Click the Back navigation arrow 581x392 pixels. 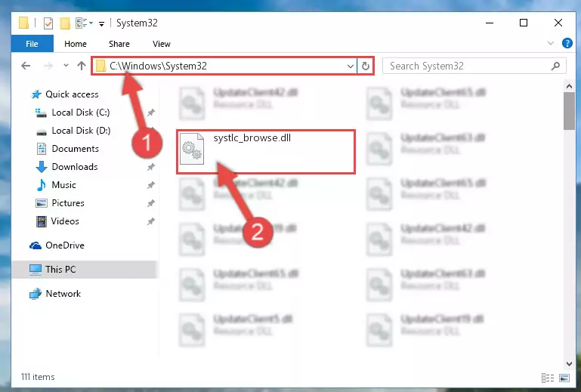click(x=26, y=66)
